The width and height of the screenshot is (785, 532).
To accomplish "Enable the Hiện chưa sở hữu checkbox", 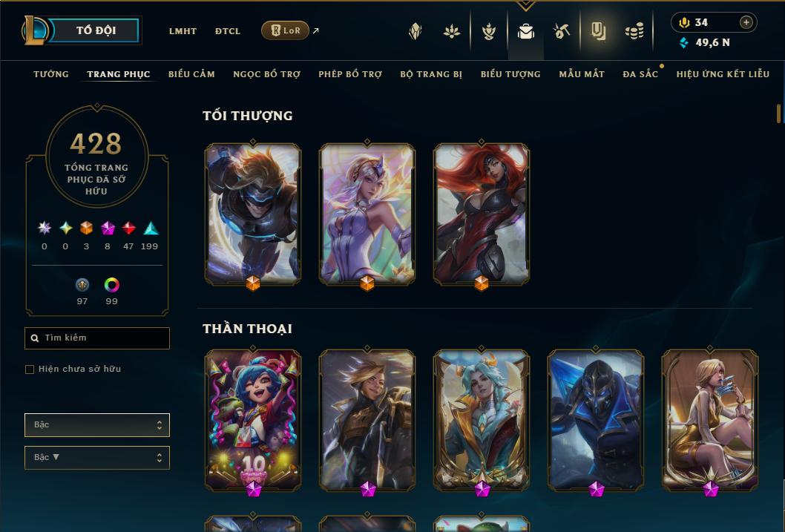I will (30, 370).
